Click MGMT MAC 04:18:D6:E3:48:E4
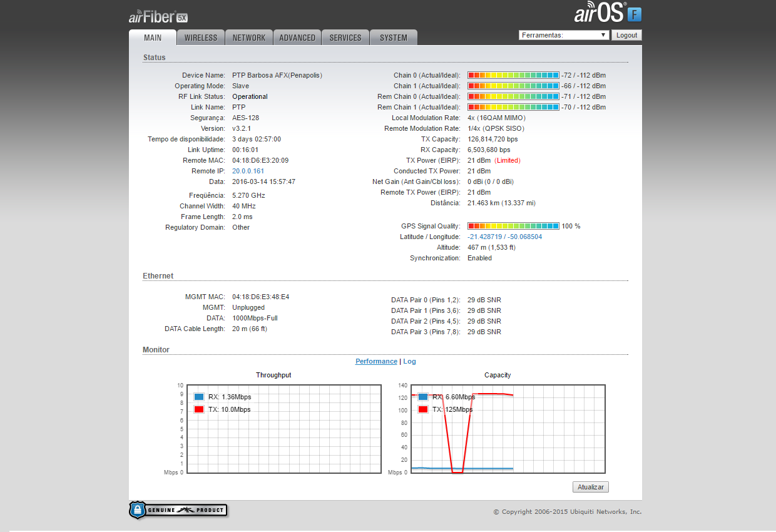The height and width of the screenshot is (532, 776). point(260,297)
